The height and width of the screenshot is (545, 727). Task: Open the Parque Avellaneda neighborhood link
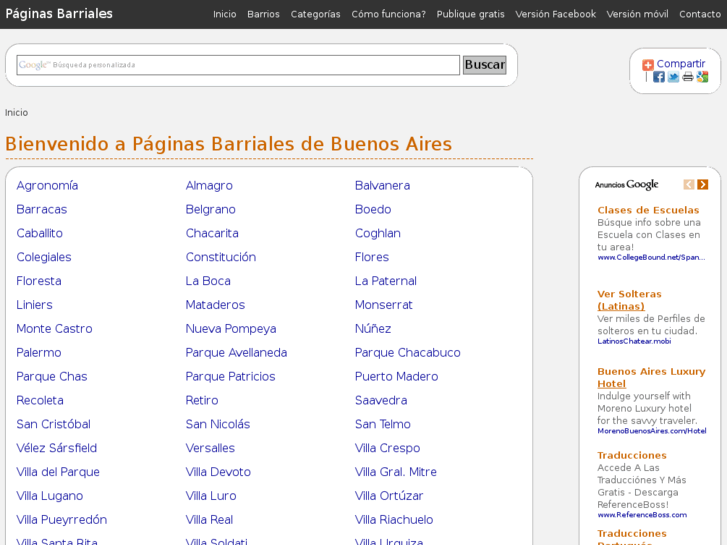[x=236, y=353]
